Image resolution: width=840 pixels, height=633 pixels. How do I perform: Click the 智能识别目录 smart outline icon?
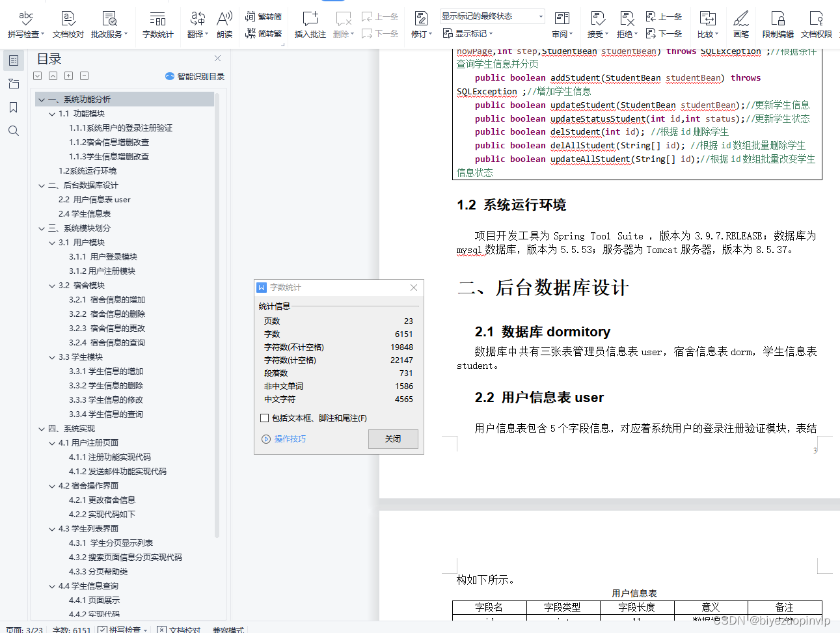point(195,76)
